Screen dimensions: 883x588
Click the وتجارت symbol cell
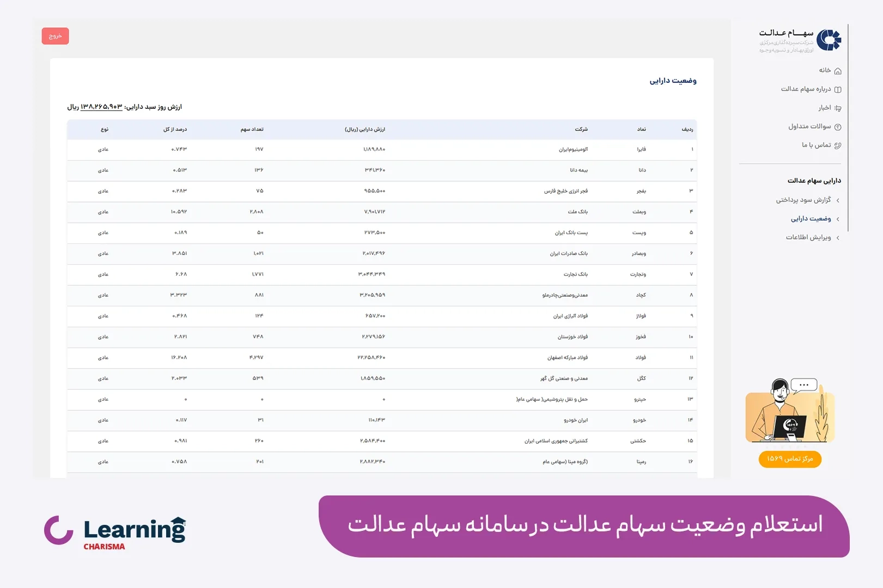coord(638,274)
